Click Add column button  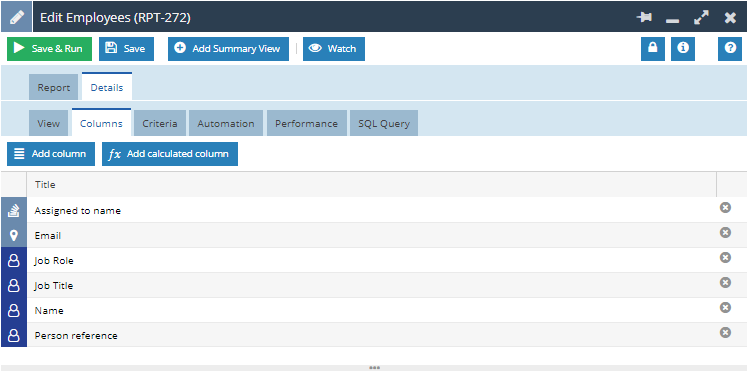coord(51,154)
